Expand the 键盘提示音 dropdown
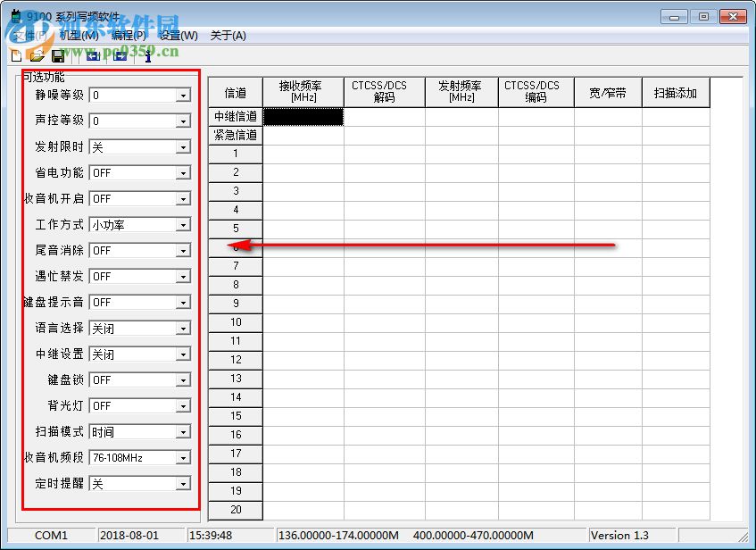This screenshot has height=550, width=756. tap(183, 303)
